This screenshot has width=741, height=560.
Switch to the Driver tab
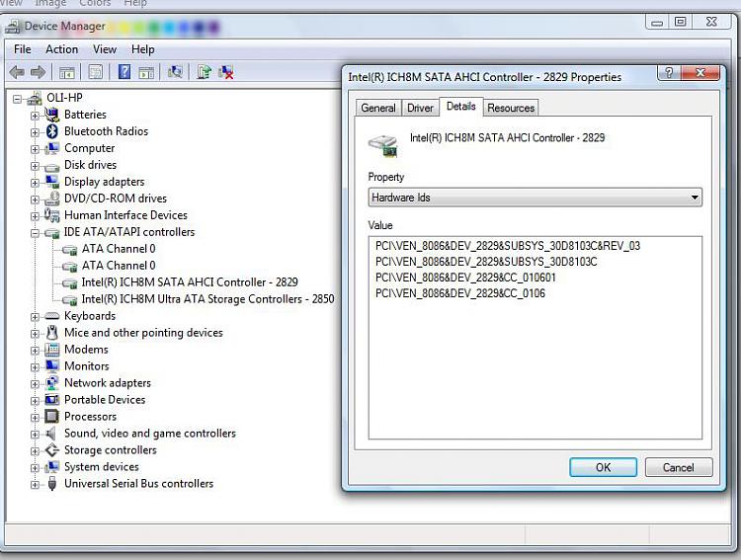(x=420, y=108)
